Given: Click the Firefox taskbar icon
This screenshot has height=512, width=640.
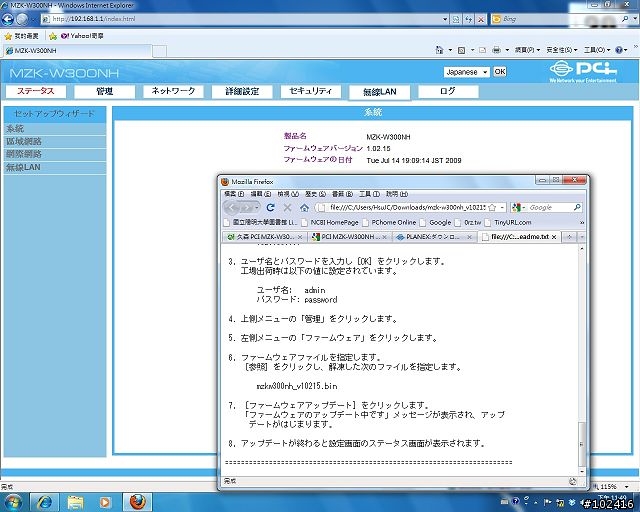Looking at the screenshot, I should 138,502.
